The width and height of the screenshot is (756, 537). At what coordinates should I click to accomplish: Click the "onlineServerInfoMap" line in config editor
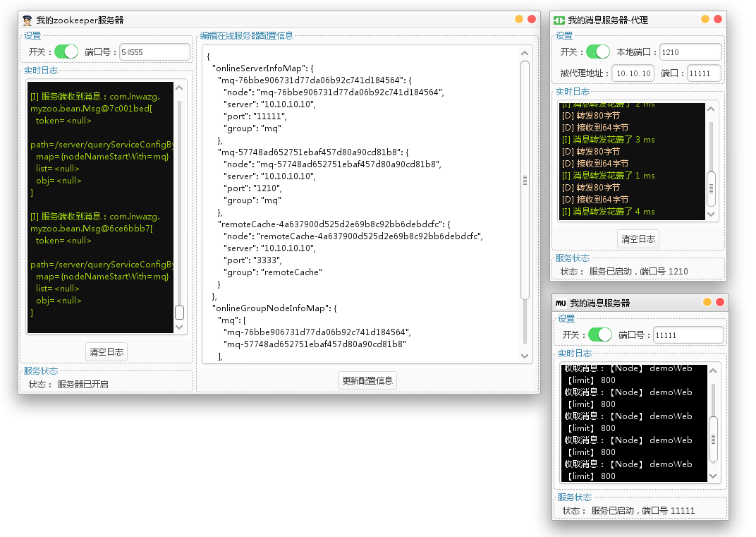(263, 68)
